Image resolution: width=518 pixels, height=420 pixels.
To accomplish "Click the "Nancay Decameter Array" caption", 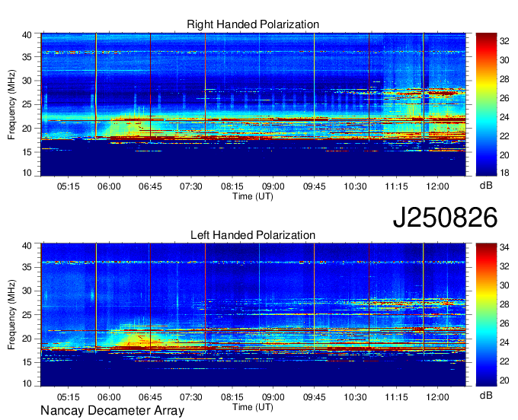I will [x=112, y=411].
